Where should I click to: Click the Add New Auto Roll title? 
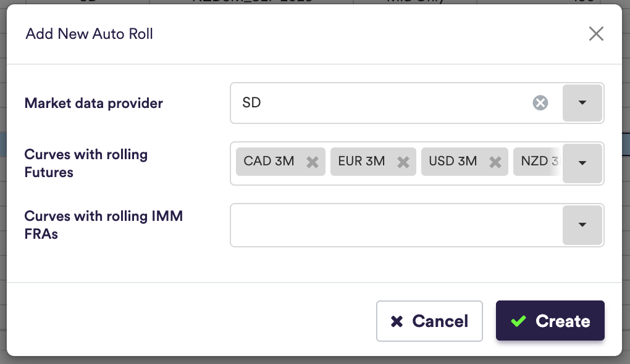point(90,34)
